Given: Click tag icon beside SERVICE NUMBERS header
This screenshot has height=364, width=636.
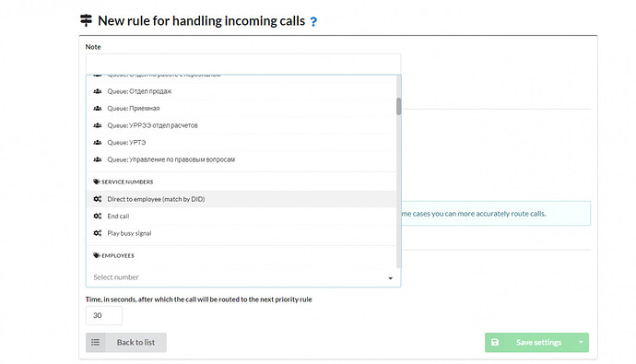Looking at the screenshot, I should [x=97, y=182].
